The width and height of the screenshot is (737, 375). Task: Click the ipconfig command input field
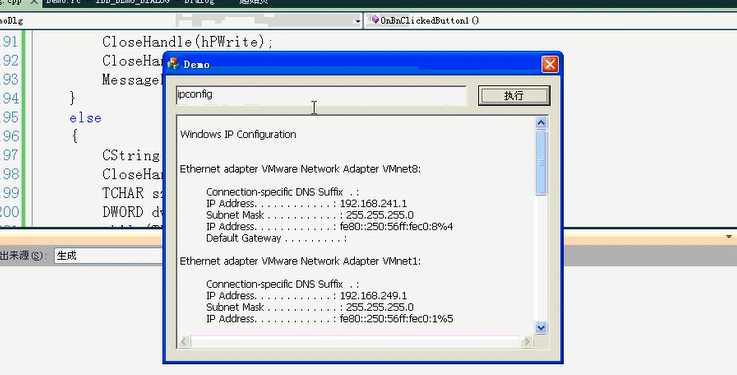(321, 95)
